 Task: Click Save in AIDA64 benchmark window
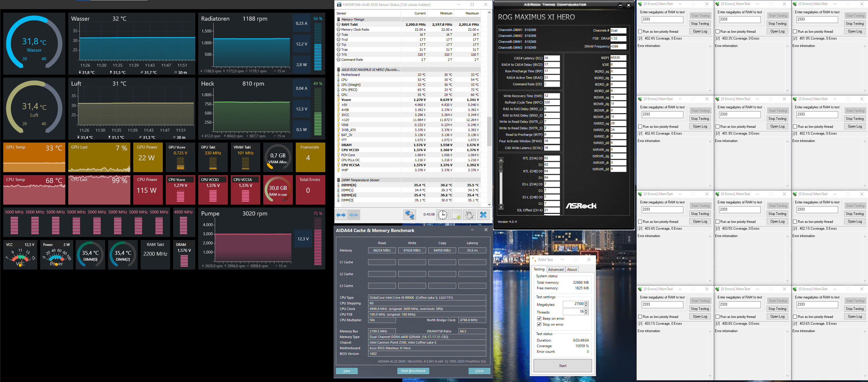[x=347, y=371]
